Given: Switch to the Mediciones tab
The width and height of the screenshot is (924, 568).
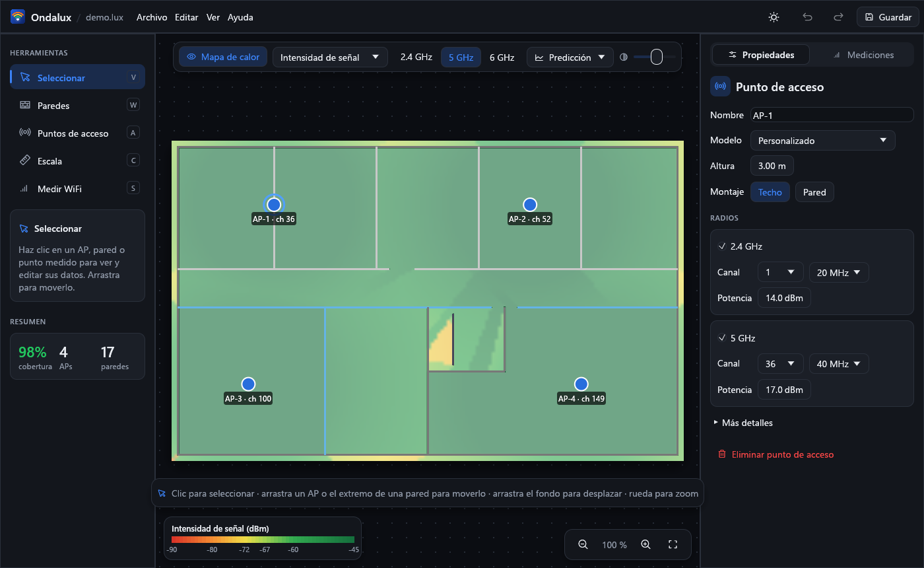Looking at the screenshot, I should click(863, 55).
